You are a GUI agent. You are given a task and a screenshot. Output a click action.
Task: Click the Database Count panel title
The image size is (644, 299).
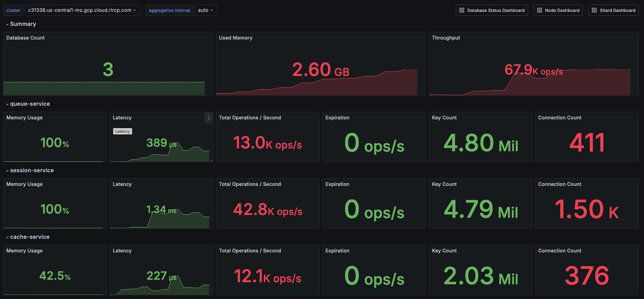click(25, 38)
